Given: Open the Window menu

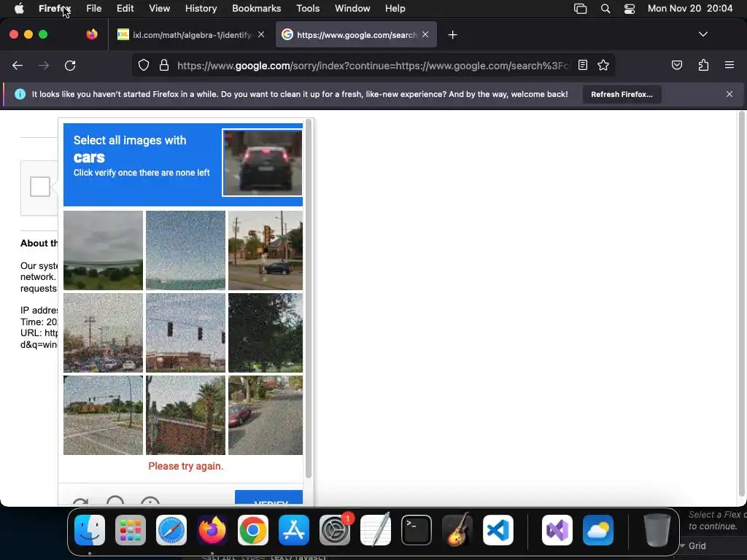Looking at the screenshot, I should (352, 8).
